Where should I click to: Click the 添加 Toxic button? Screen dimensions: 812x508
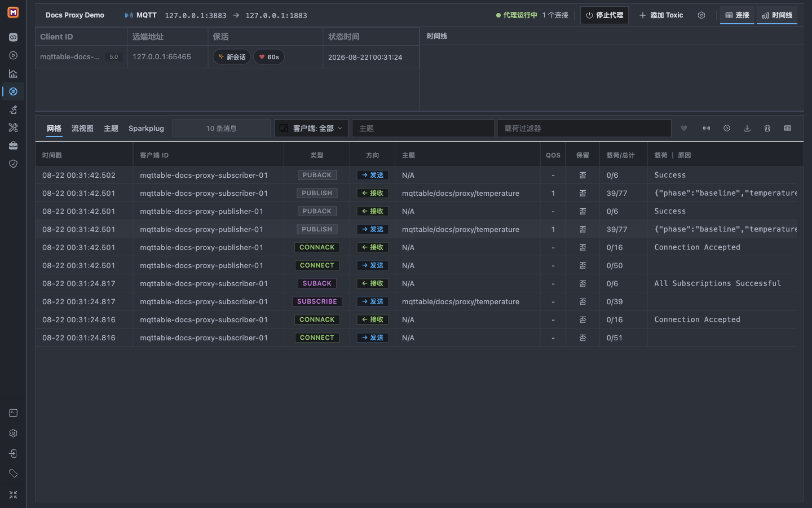pyautogui.click(x=661, y=15)
